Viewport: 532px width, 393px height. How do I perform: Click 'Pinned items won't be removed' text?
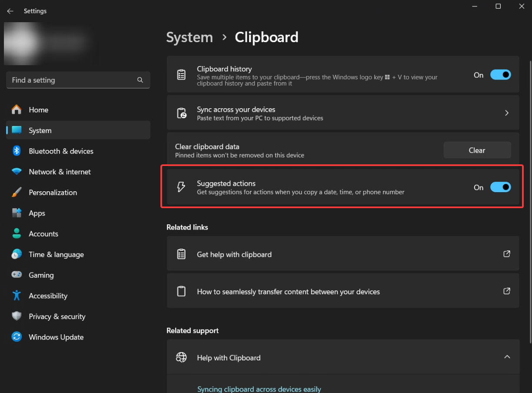tap(239, 155)
